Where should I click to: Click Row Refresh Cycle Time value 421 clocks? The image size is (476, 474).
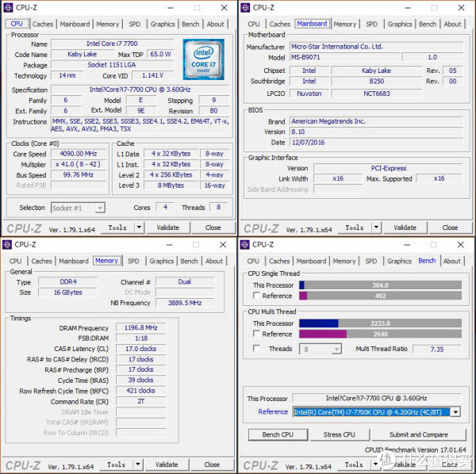[x=141, y=391]
